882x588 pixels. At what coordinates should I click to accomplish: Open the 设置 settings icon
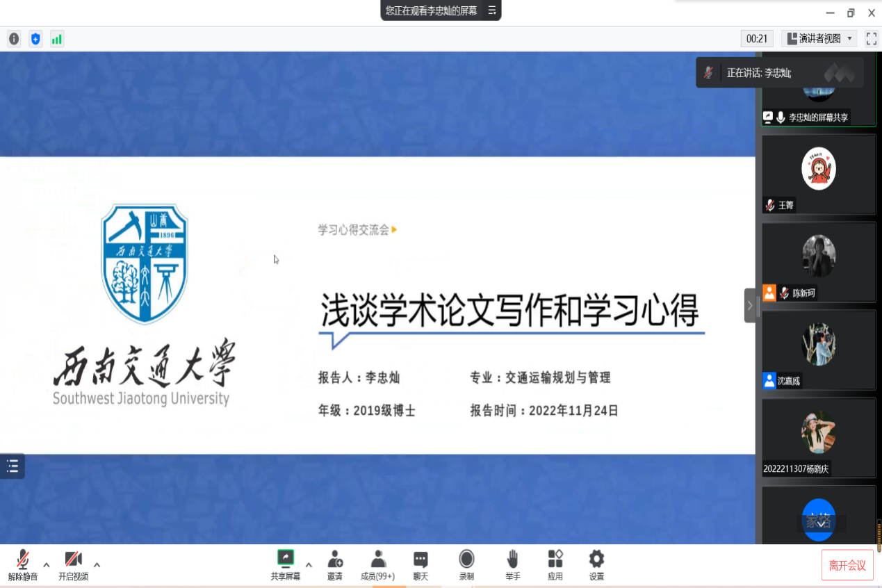596,564
